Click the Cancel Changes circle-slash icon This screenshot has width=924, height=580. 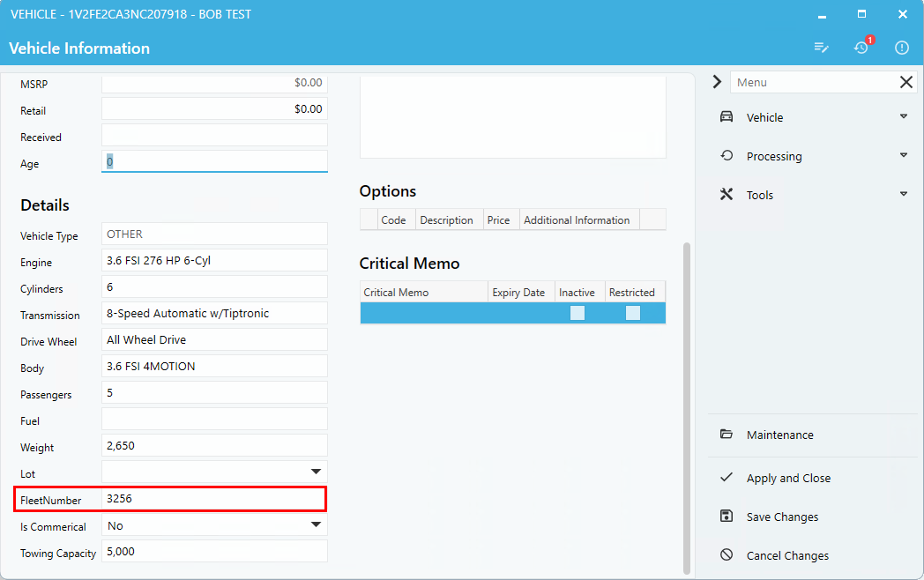(727, 555)
